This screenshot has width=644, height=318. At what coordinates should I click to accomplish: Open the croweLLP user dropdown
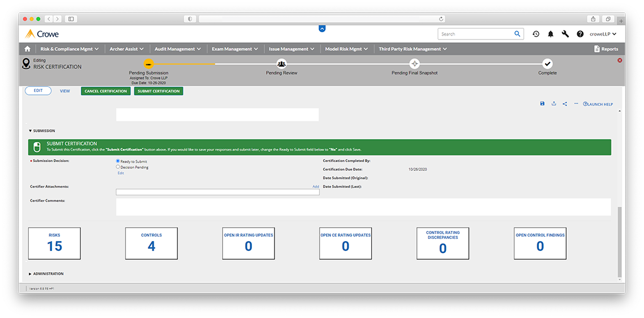click(602, 34)
